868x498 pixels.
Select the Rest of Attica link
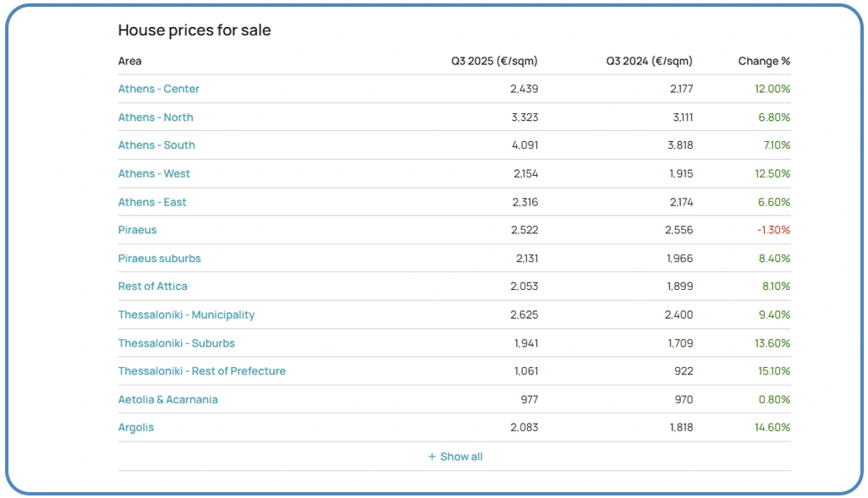coord(153,287)
